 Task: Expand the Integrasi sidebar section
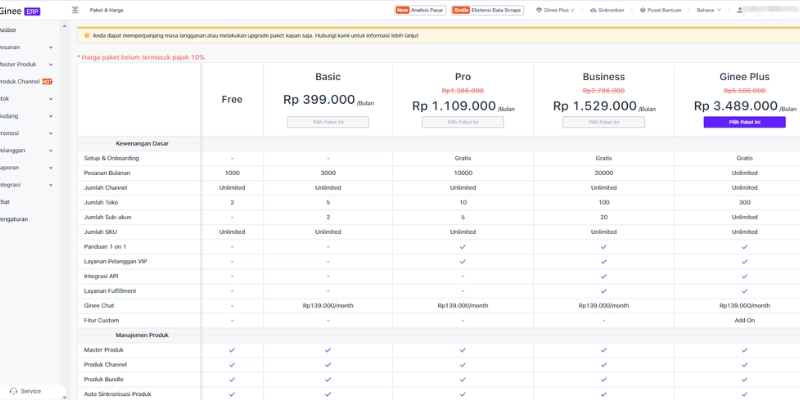[x=50, y=185]
